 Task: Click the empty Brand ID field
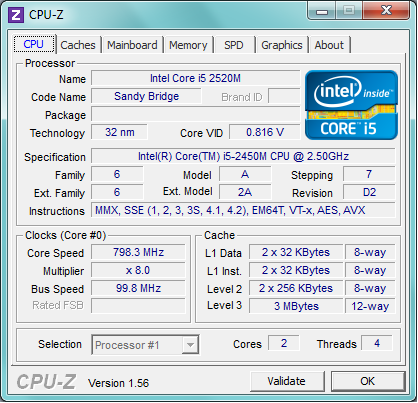click(284, 97)
